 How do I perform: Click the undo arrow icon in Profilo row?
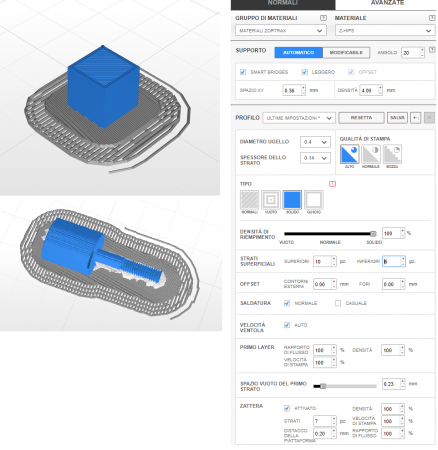(415, 118)
